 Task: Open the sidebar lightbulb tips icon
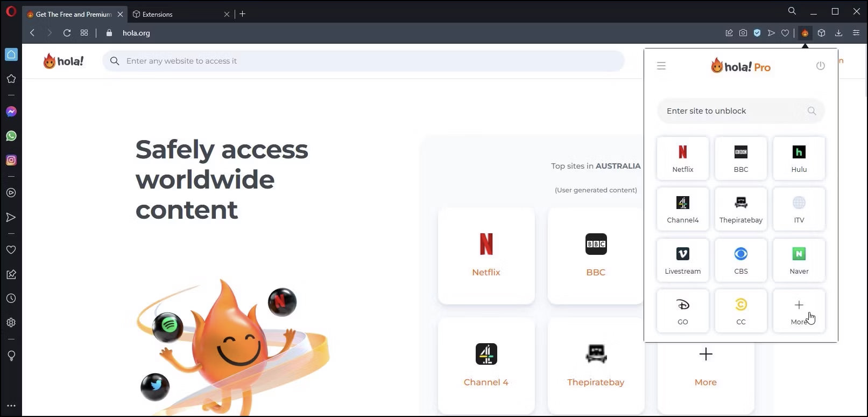(11, 356)
